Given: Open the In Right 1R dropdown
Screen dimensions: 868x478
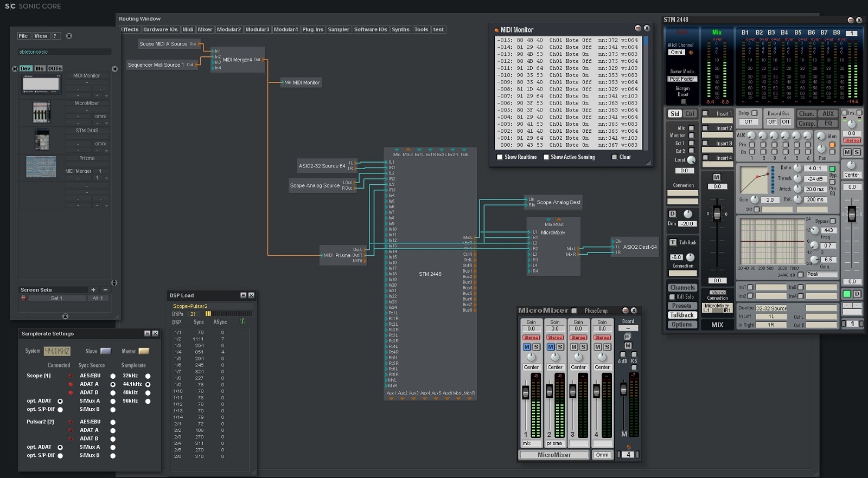Looking at the screenshot, I should pos(771,325).
